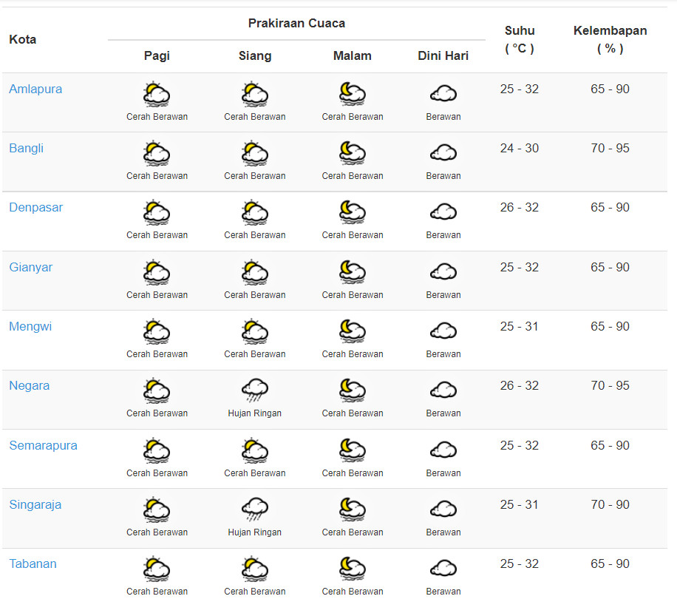Open the Denpasar city link
The width and height of the screenshot is (677, 616).
pos(35,207)
